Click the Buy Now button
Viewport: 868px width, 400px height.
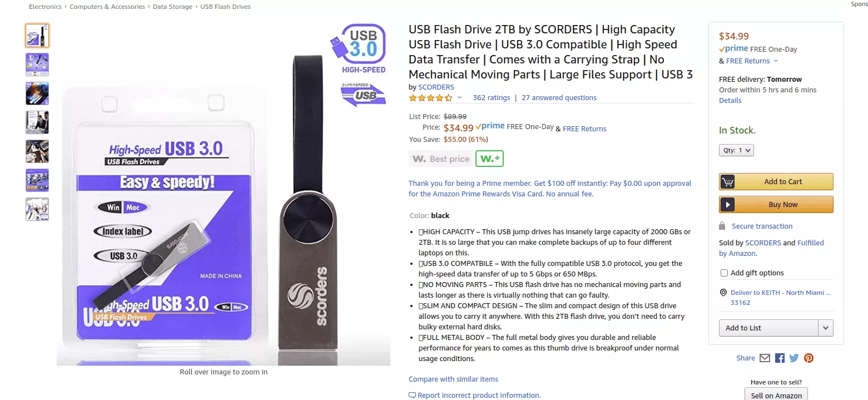click(776, 204)
